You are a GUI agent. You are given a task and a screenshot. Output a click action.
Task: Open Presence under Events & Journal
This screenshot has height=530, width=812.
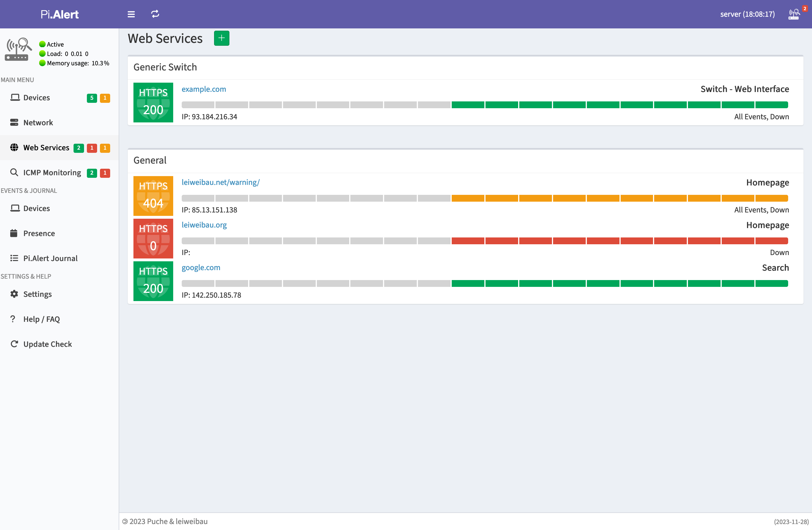pos(39,233)
